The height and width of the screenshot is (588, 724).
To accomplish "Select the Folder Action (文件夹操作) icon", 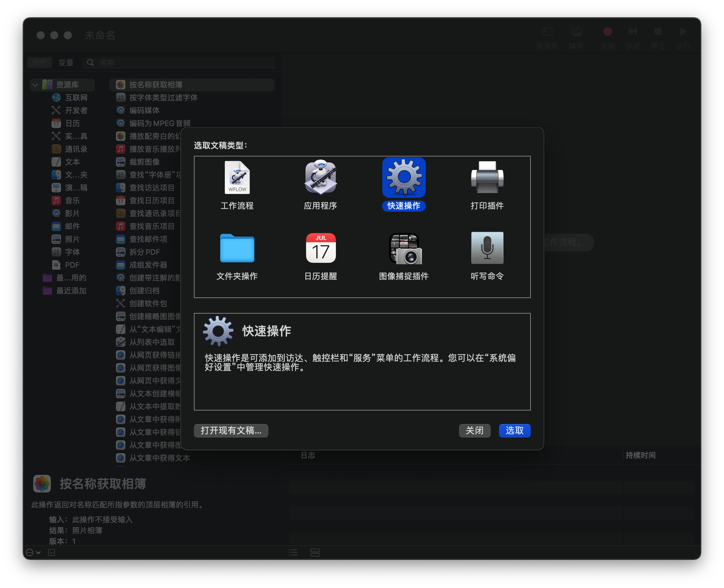I will tap(237, 248).
